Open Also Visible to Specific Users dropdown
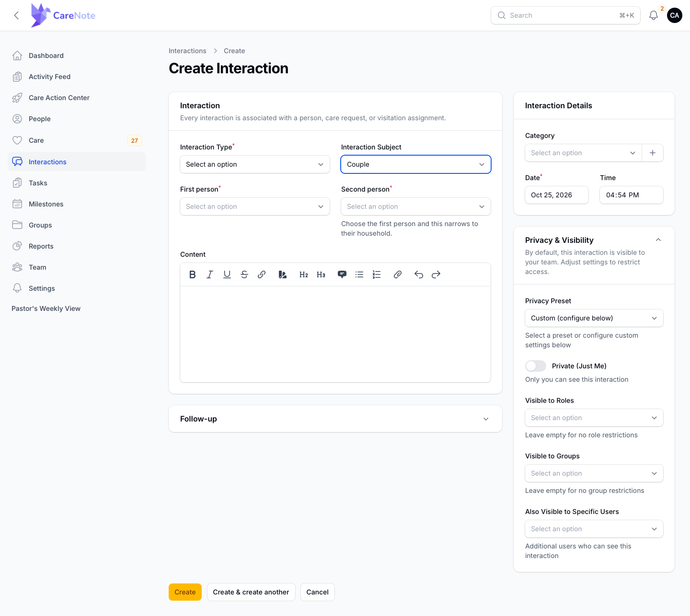Screen dimensions: 690x616 [x=594, y=529]
